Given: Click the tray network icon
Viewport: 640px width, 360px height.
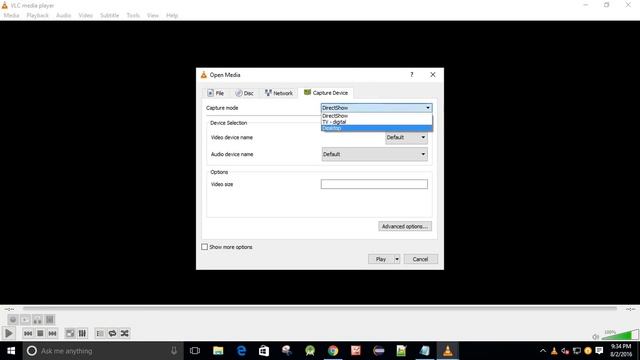Looking at the screenshot, I should tap(577, 351).
